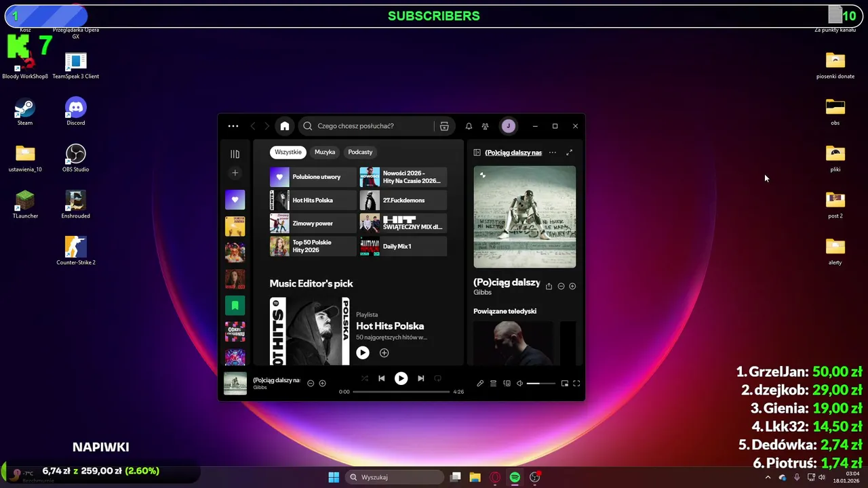Select the Discord desktop shortcut
This screenshot has width=868, height=488.
(76, 111)
